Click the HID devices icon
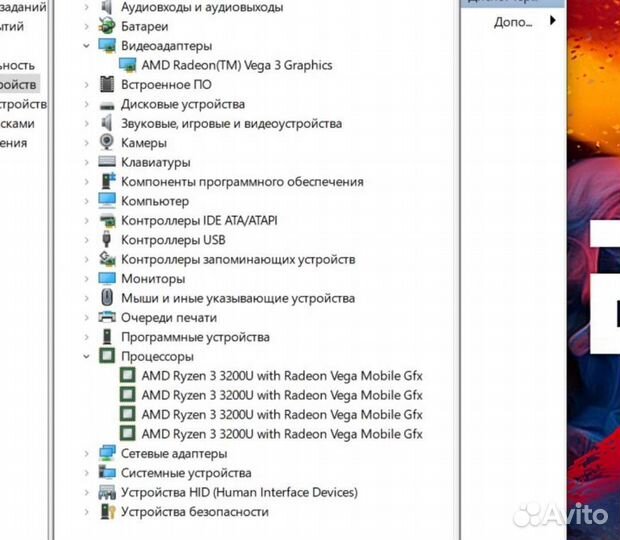Image resolution: width=620 pixels, height=540 pixels. pyautogui.click(x=107, y=492)
